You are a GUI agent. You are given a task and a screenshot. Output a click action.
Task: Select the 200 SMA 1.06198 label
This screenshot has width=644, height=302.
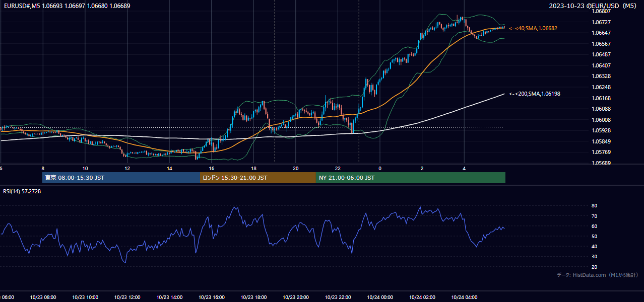tap(535, 94)
